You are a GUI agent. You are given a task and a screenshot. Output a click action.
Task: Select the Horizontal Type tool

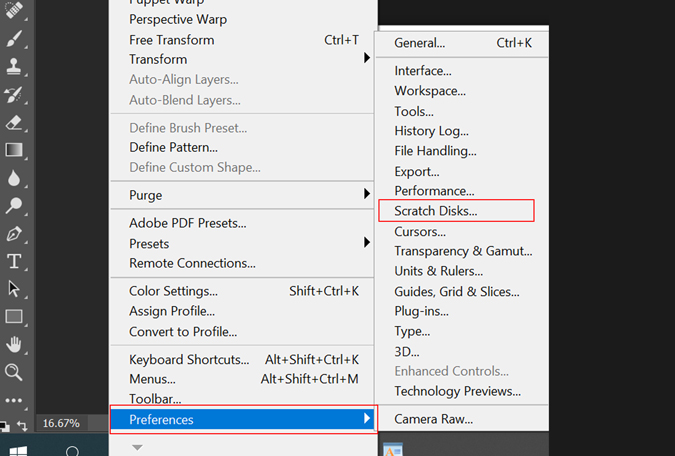click(x=14, y=261)
